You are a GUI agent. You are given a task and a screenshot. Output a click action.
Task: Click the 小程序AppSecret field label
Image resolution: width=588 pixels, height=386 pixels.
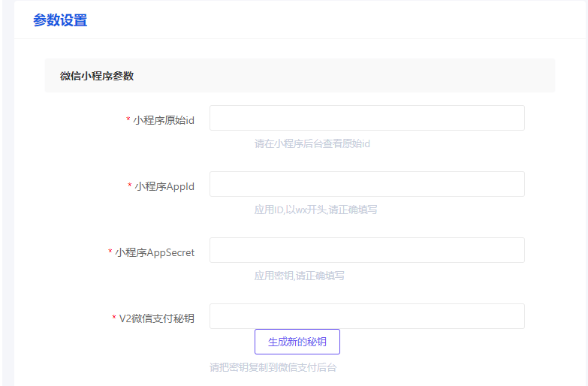coord(155,252)
